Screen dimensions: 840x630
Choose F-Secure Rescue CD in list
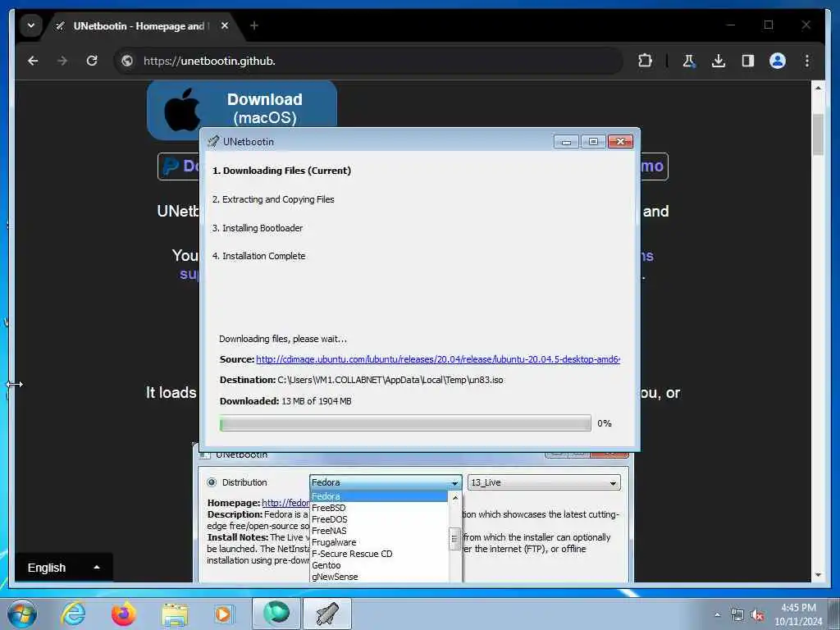pos(379,554)
